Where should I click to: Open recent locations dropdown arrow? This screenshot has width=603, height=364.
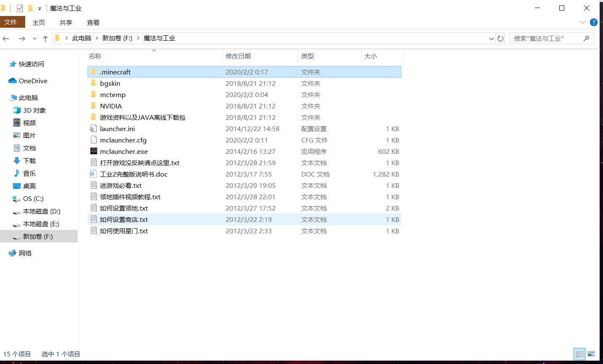coord(34,38)
